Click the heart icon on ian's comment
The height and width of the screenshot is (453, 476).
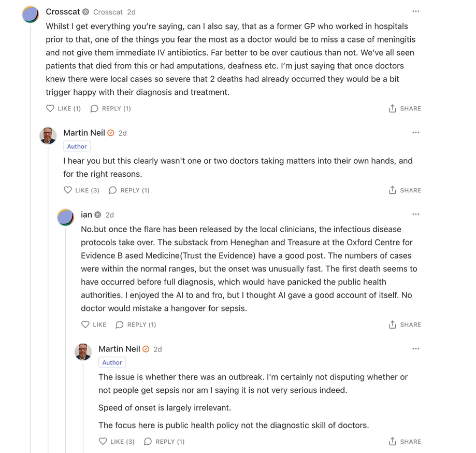(x=84, y=324)
